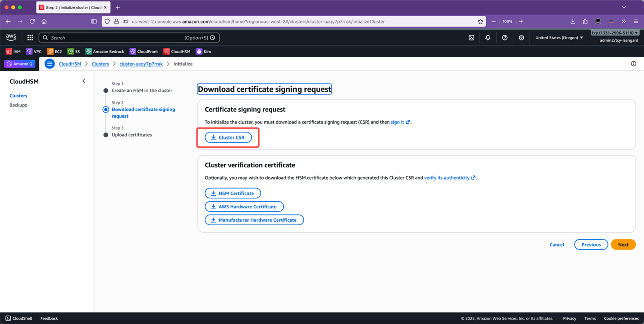
Task: Open CloudShell icon in top navigation
Action: point(471,38)
